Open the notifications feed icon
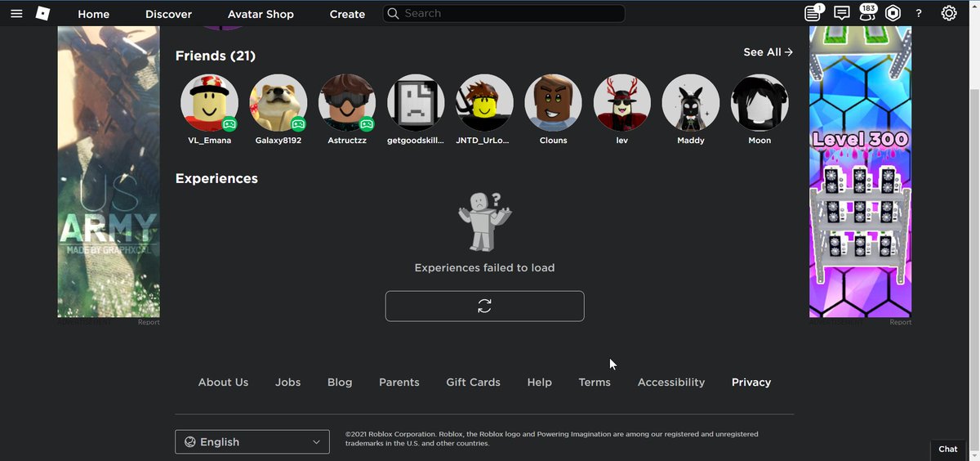The height and width of the screenshot is (461, 980). tap(813, 13)
